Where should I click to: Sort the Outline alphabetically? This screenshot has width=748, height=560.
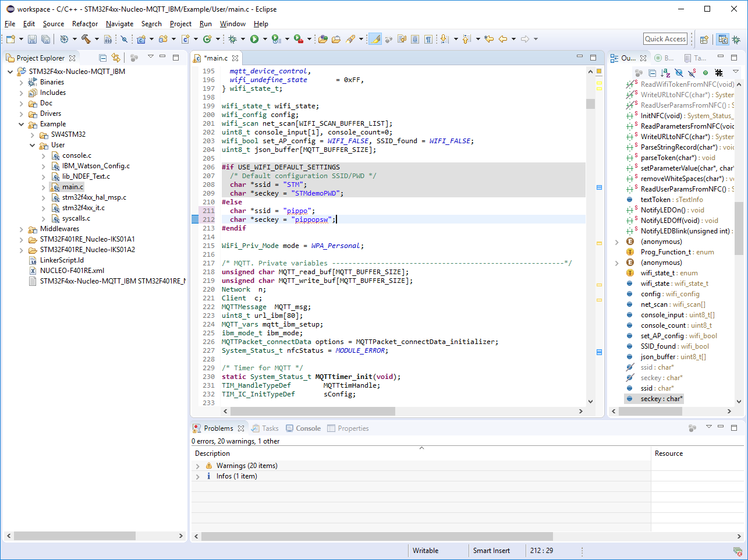(x=665, y=73)
